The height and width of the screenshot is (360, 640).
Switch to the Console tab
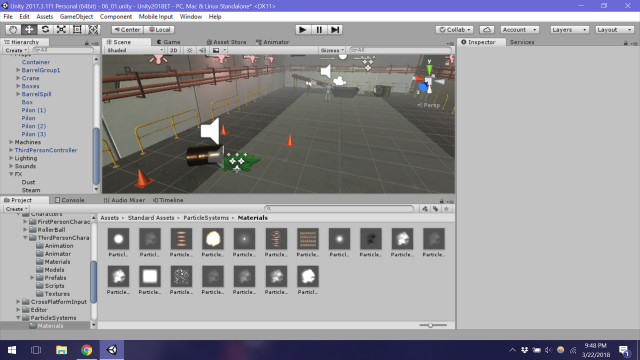coord(69,200)
